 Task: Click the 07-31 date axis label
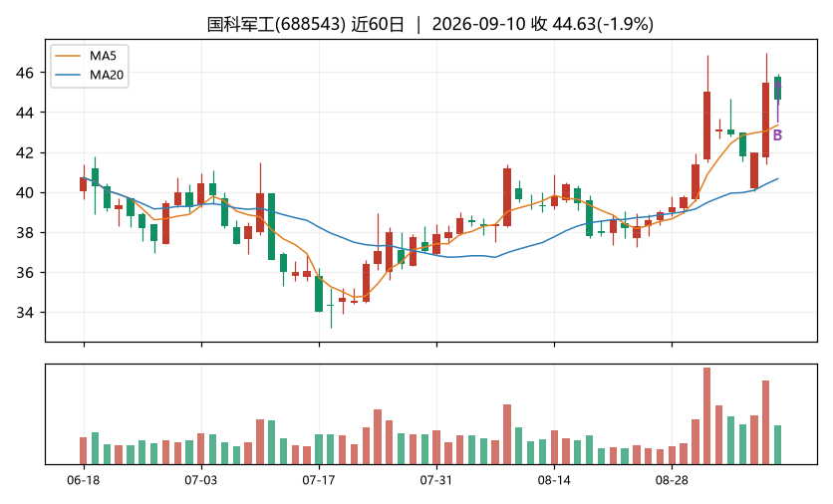pos(436,481)
